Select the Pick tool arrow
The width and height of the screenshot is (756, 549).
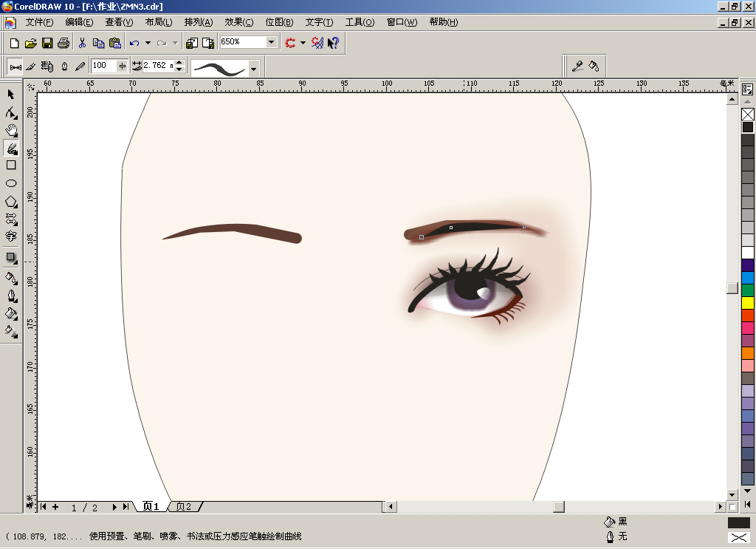coord(10,95)
